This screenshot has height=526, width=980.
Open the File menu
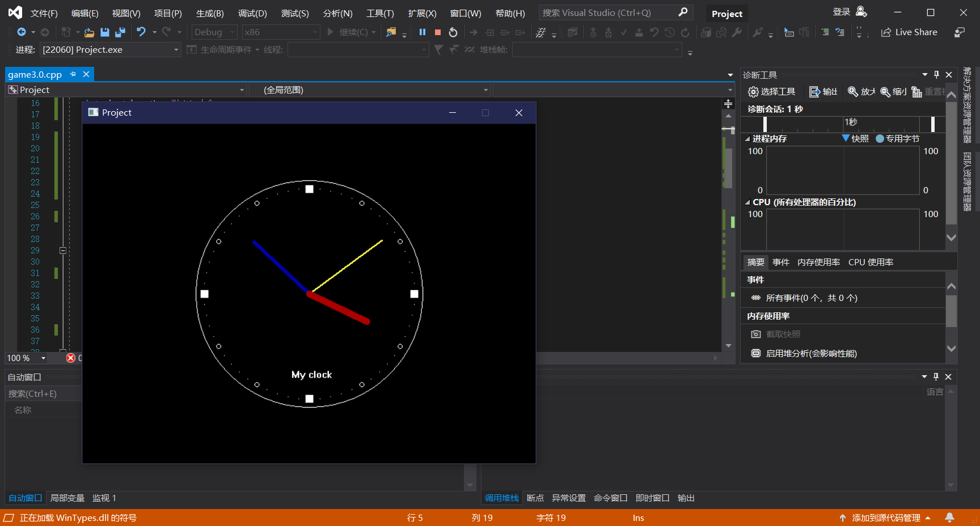click(44, 13)
